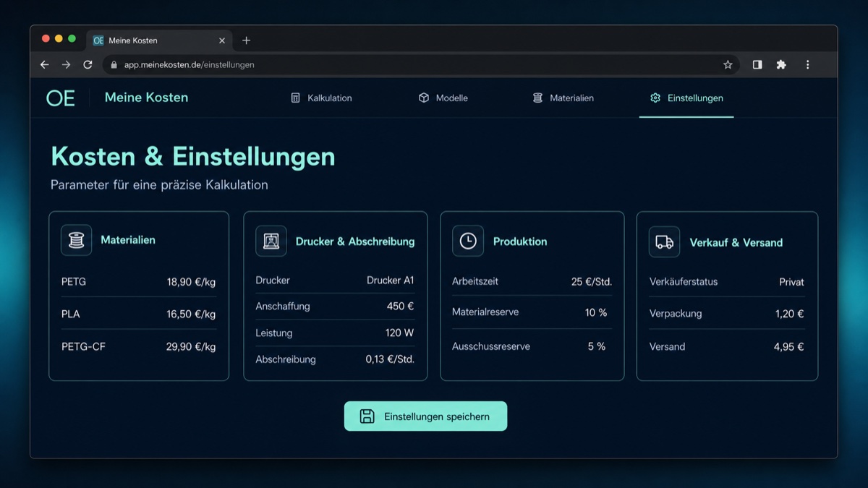Click the clock icon in Produktion card
This screenshot has width=868, height=488.
(x=468, y=241)
